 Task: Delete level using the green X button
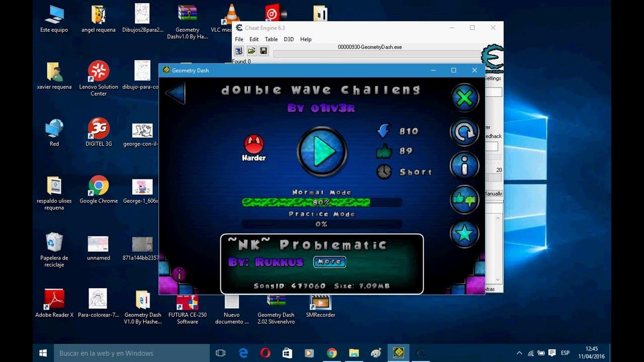coord(464,98)
